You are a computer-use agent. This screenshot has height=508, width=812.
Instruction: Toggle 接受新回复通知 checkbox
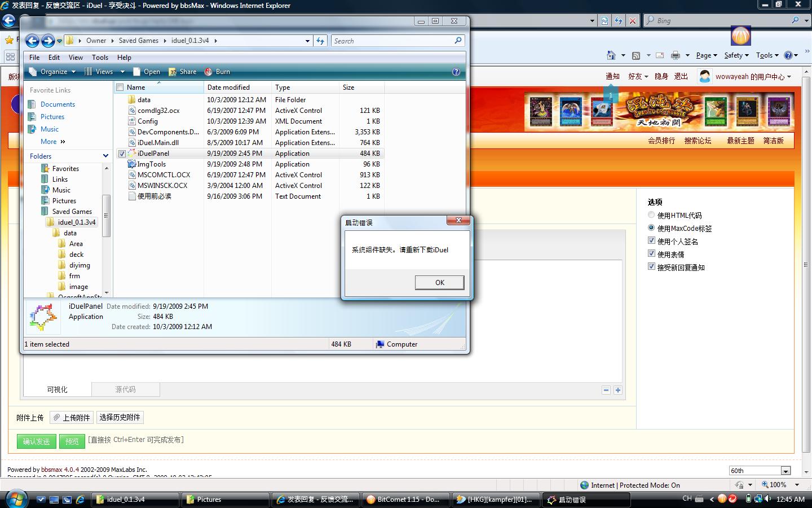click(x=651, y=266)
